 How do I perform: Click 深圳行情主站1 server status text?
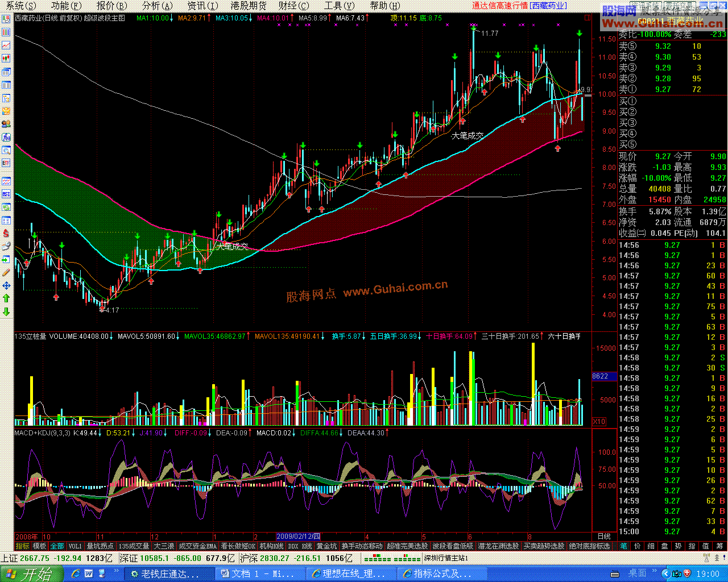(446, 558)
